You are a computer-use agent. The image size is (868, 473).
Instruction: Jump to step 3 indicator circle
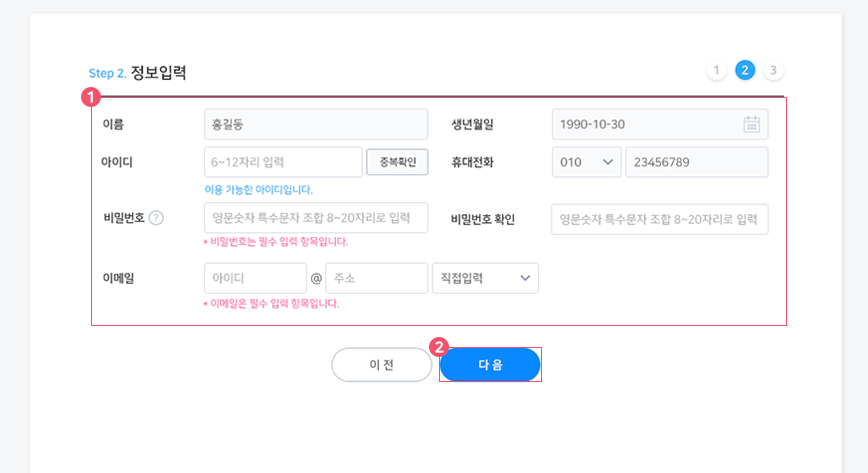(773, 70)
